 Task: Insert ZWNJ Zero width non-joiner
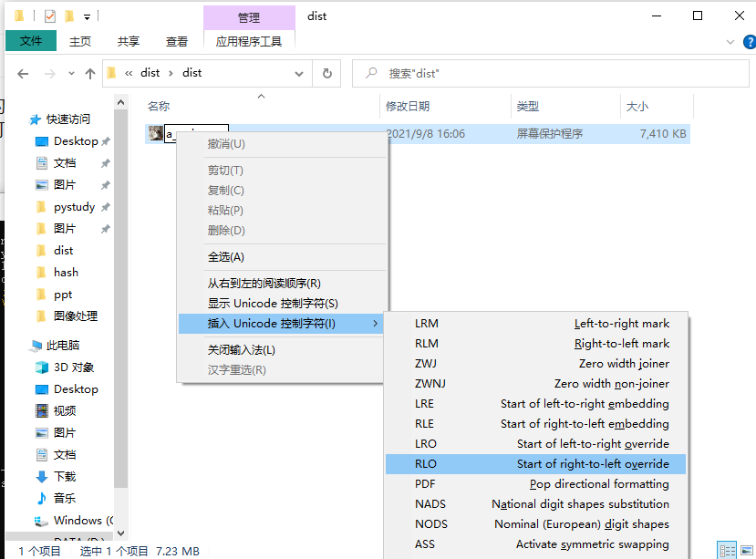(535, 384)
